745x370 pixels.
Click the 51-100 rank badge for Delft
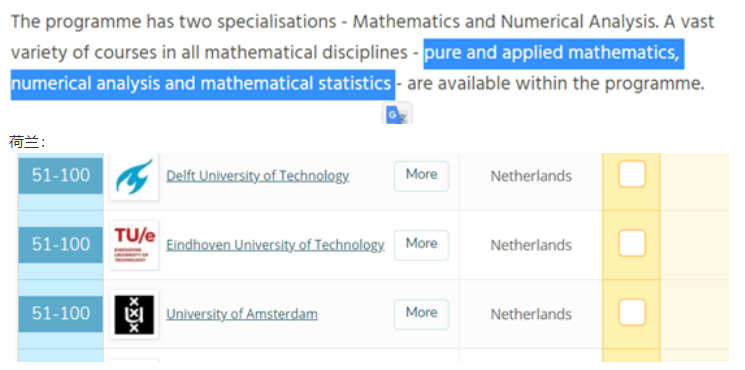click(60, 176)
